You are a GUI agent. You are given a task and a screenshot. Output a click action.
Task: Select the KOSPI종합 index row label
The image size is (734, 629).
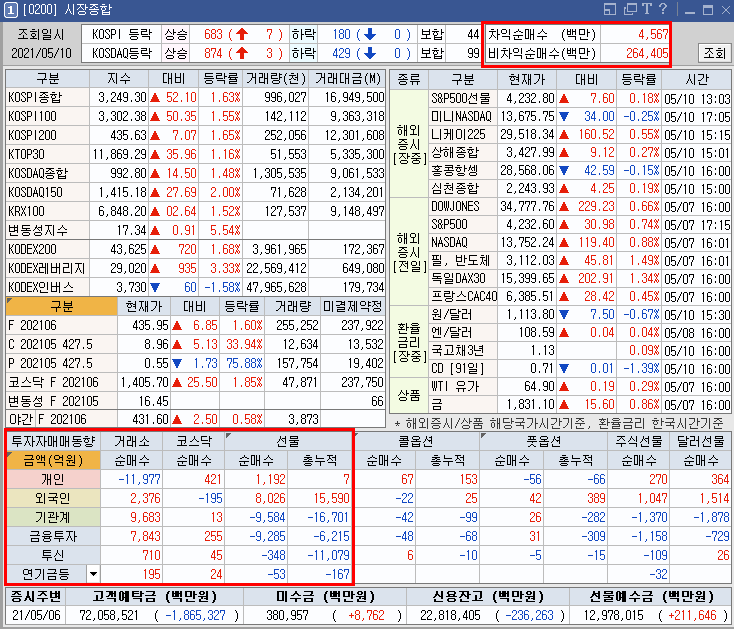[47, 97]
